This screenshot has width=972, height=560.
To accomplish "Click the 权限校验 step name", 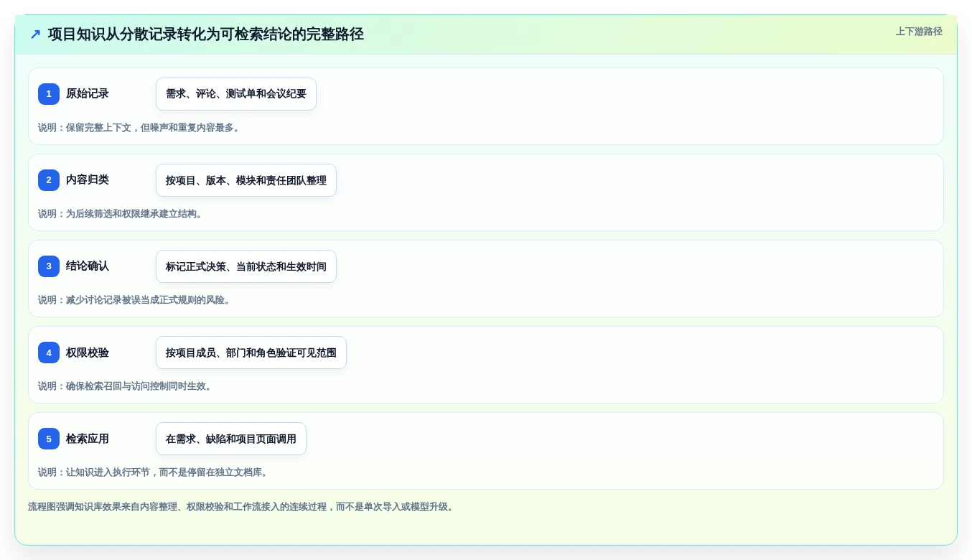I will (x=88, y=353).
